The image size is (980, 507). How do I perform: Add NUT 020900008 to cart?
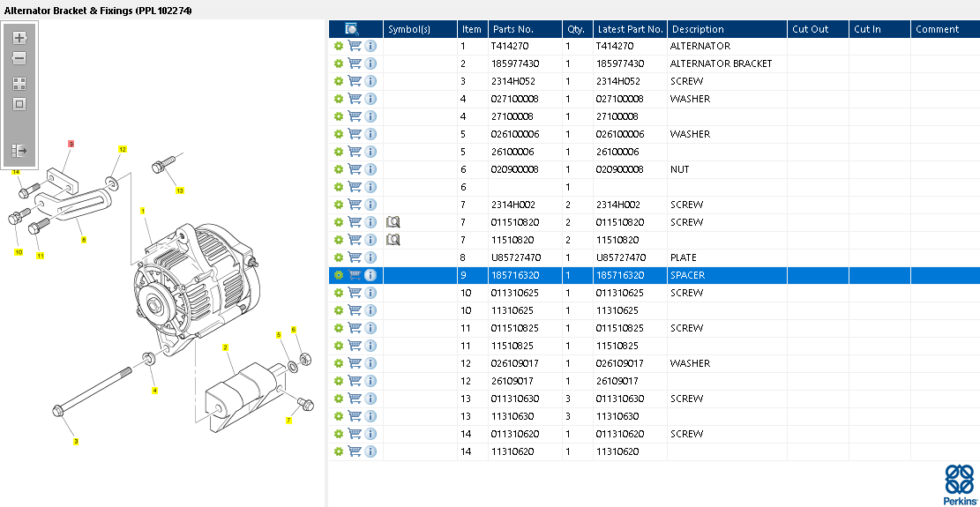coord(355,169)
